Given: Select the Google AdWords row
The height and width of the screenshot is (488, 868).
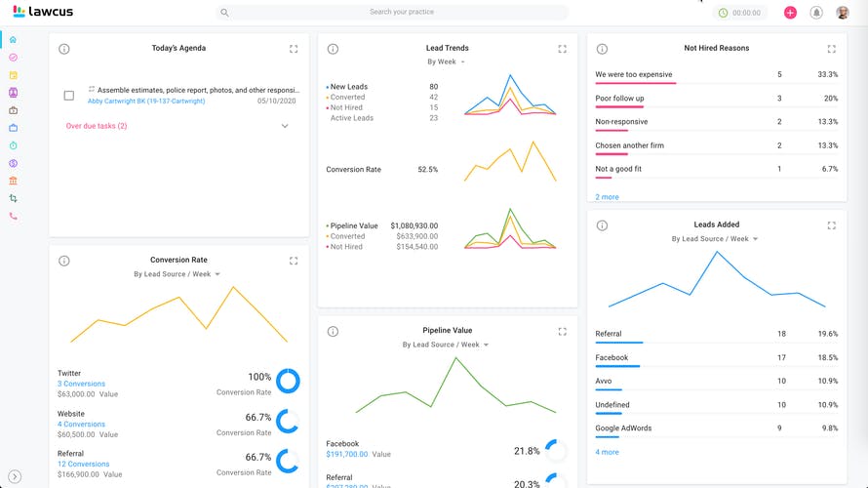Looking at the screenshot, I should point(716,429).
